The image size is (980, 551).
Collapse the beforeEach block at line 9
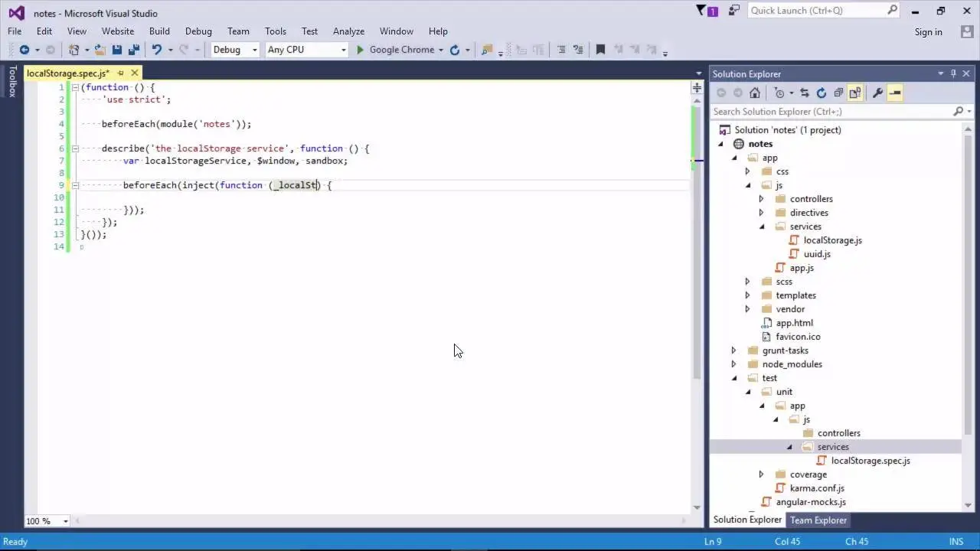coord(75,185)
